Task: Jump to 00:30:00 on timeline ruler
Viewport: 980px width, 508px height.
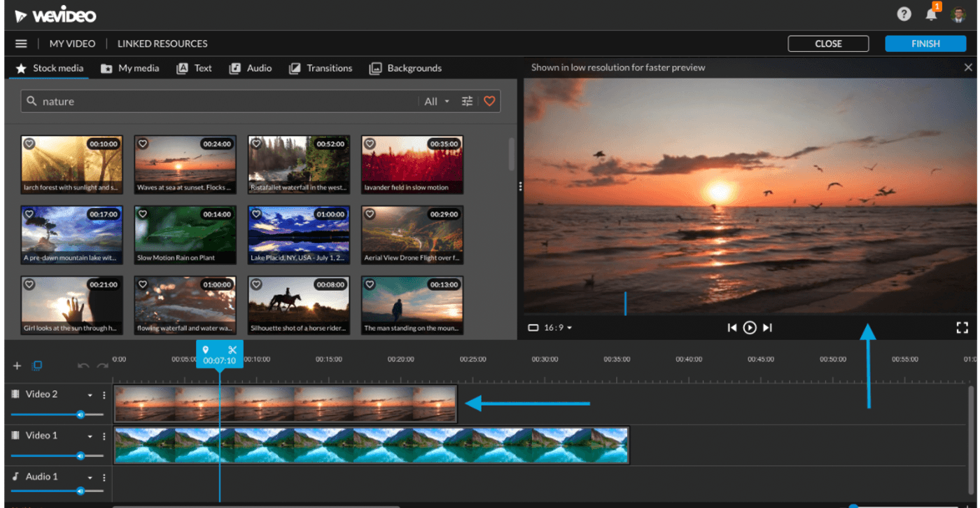Action: [x=545, y=359]
